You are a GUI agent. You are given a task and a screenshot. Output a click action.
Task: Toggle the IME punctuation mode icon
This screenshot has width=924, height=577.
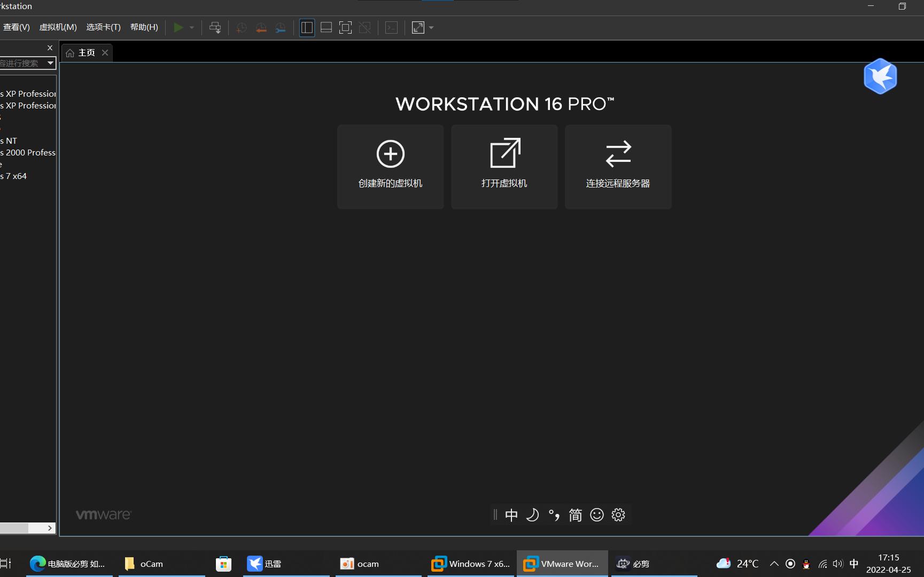click(554, 515)
